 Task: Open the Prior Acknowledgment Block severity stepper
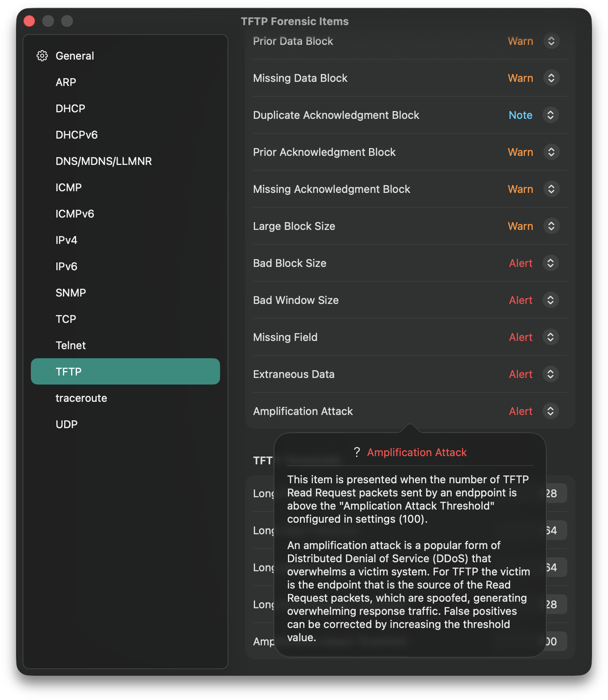[x=551, y=152]
